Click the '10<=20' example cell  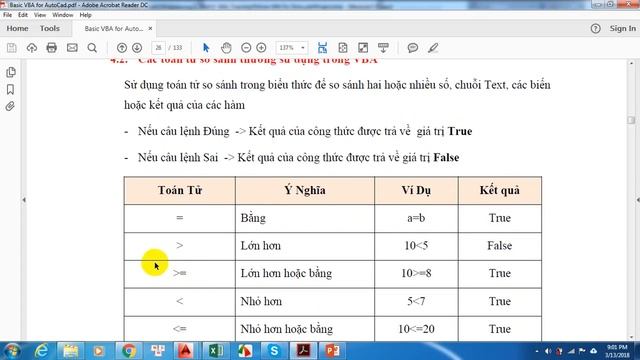[416, 329]
